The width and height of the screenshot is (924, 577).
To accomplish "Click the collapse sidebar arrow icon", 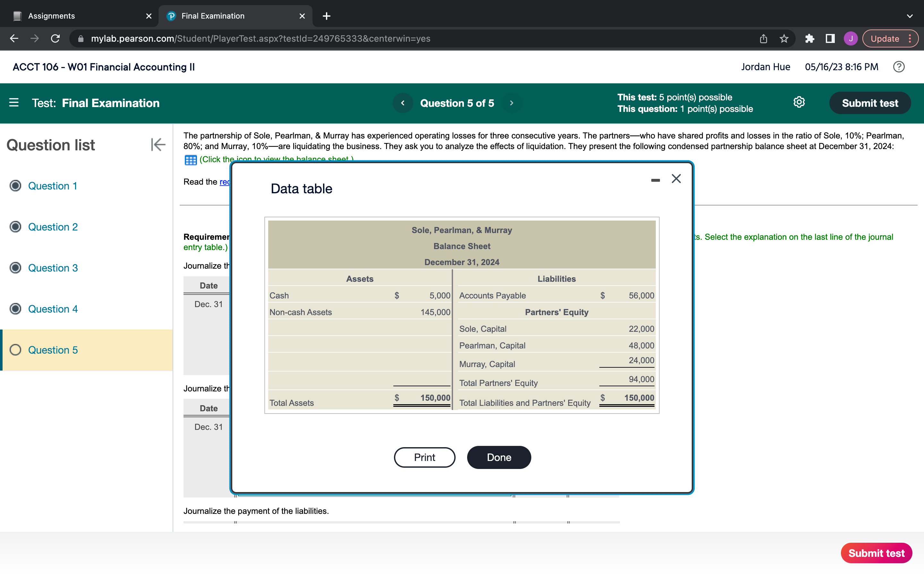I will coord(157,144).
